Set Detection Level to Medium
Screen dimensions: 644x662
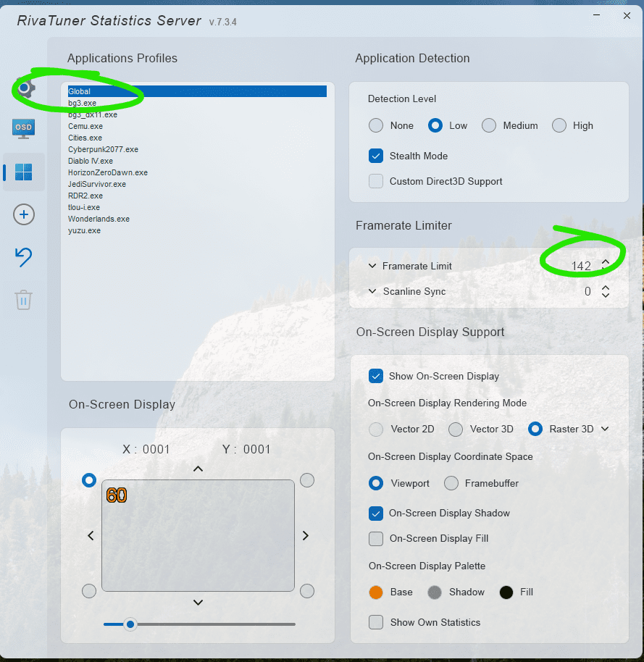(x=489, y=125)
